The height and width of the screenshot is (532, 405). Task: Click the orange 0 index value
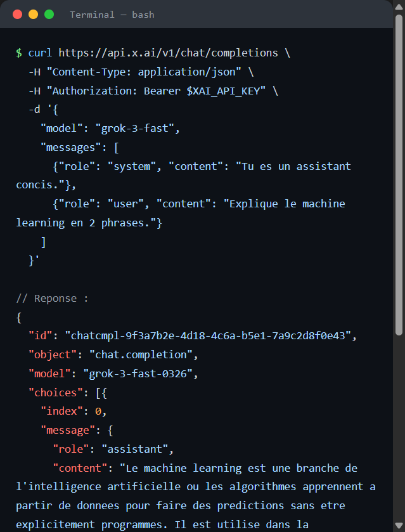coord(98,412)
